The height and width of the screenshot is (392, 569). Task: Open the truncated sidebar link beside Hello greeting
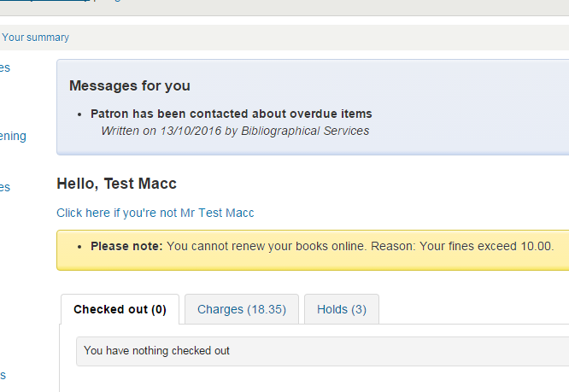tap(5, 187)
